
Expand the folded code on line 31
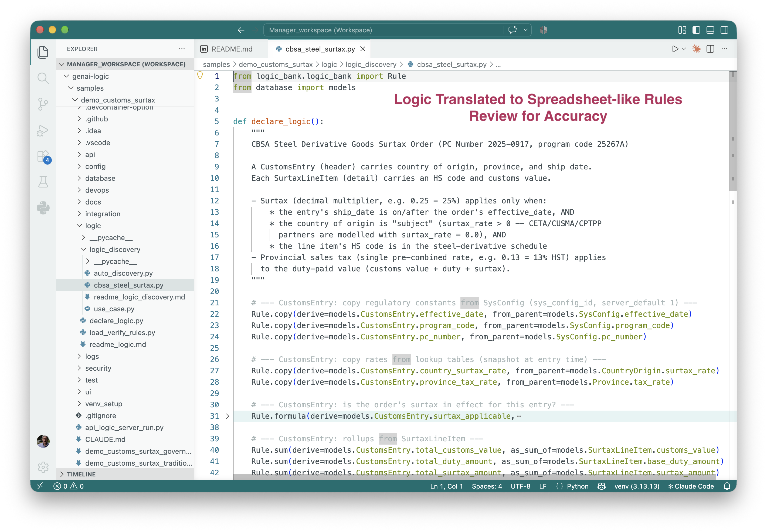click(x=228, y=416)
